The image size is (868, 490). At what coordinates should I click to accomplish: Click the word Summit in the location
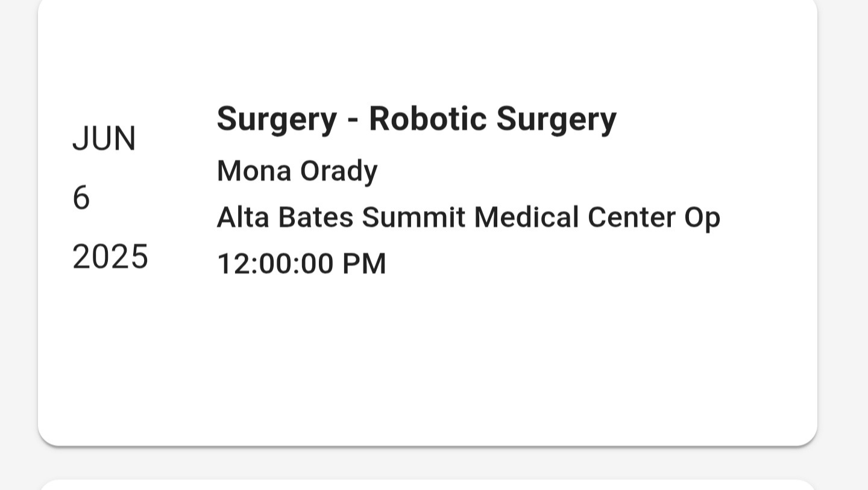coord(414,218)
